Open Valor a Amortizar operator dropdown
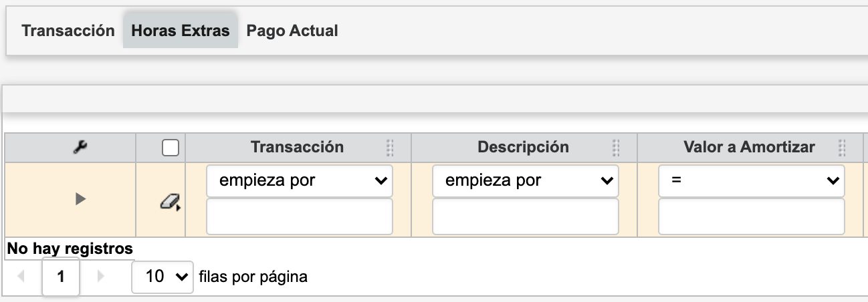This screenshot has width=868, height=302. click(751, 180)
